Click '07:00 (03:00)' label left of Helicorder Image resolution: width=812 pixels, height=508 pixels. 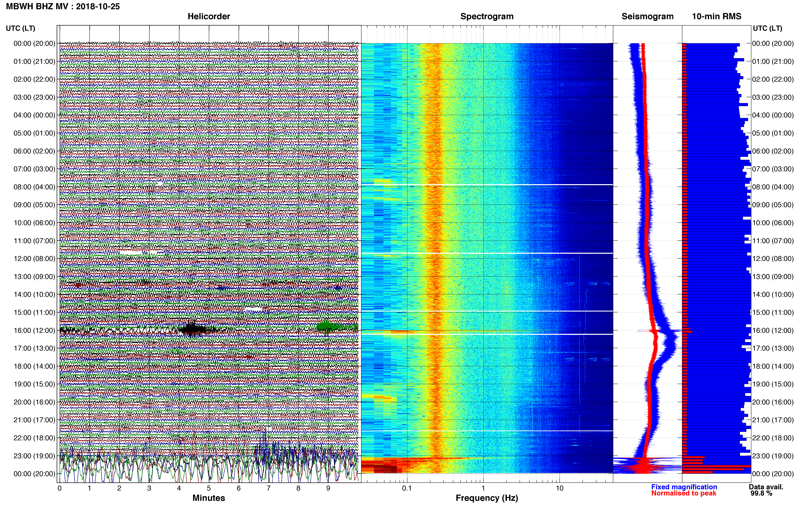tap(34, 169)
